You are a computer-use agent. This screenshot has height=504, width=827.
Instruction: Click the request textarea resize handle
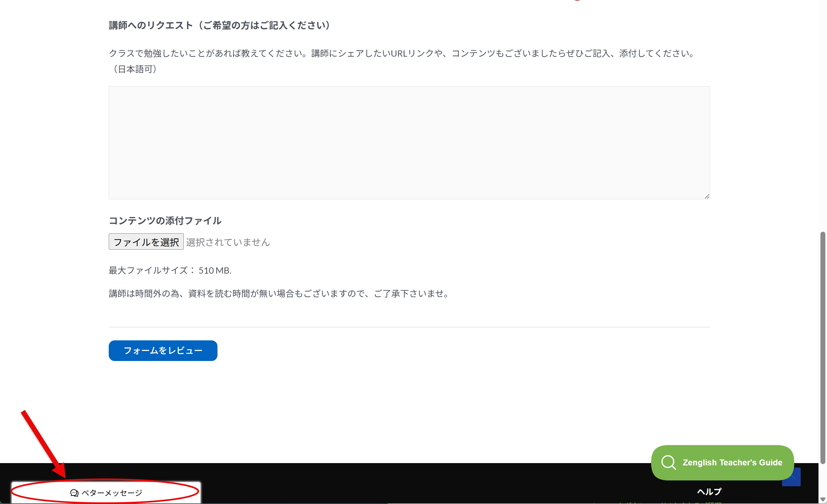coord(707,196)
